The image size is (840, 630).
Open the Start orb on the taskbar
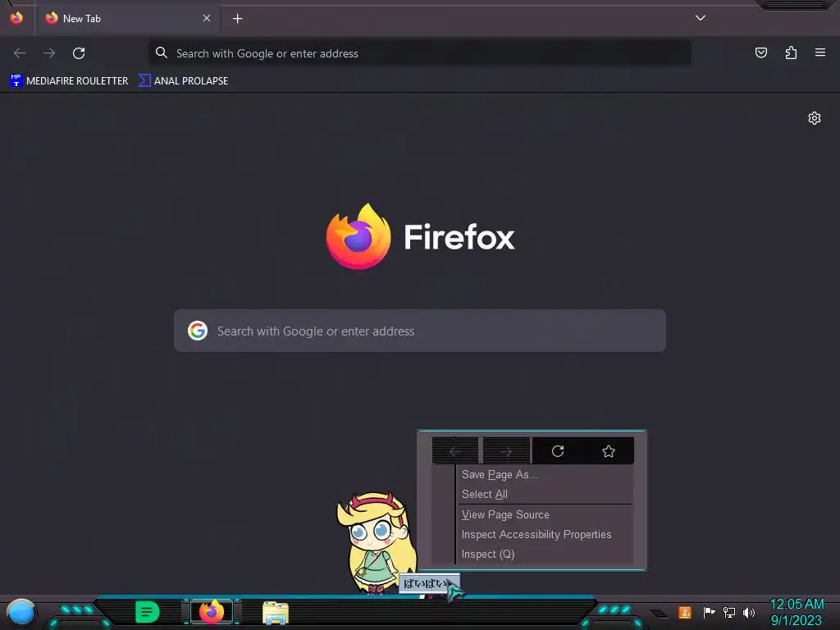[x=21, y=612]
